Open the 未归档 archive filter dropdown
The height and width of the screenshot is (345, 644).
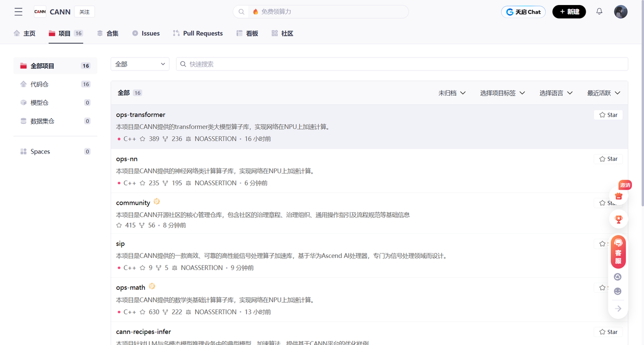[451, 93]
